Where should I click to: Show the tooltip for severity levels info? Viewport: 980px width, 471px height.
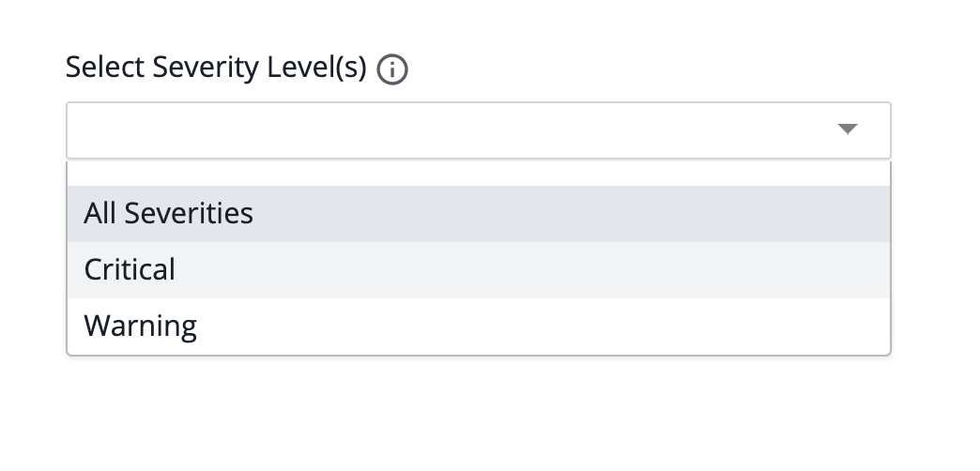coord(392,69)
